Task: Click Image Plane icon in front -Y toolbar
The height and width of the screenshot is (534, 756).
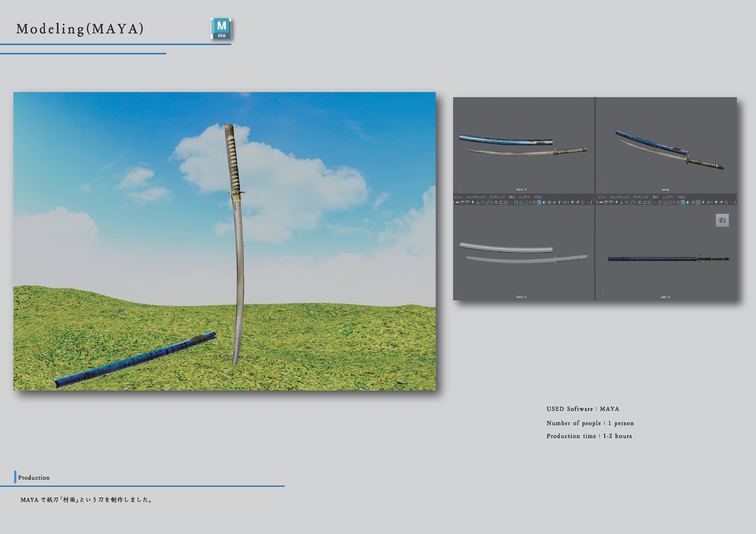Action: click(x=478, y=202)
